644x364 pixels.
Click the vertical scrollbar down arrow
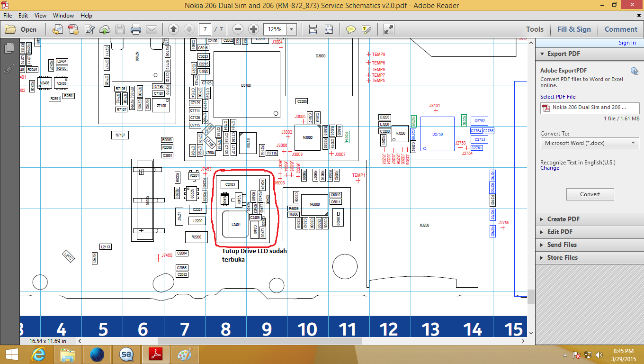[x=531, y=333]
